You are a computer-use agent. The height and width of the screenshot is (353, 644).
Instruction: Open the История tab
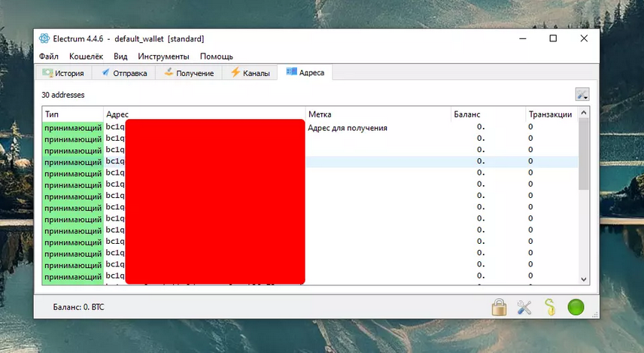tap(65, 73)
